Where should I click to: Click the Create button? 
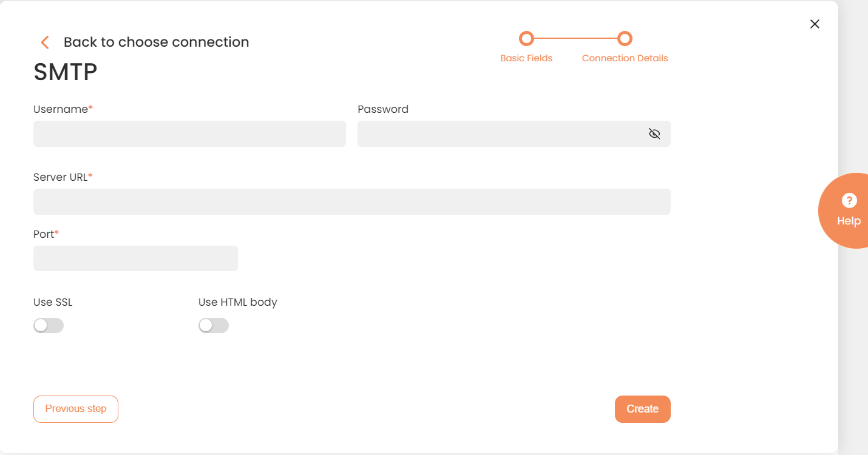point(642,409)
